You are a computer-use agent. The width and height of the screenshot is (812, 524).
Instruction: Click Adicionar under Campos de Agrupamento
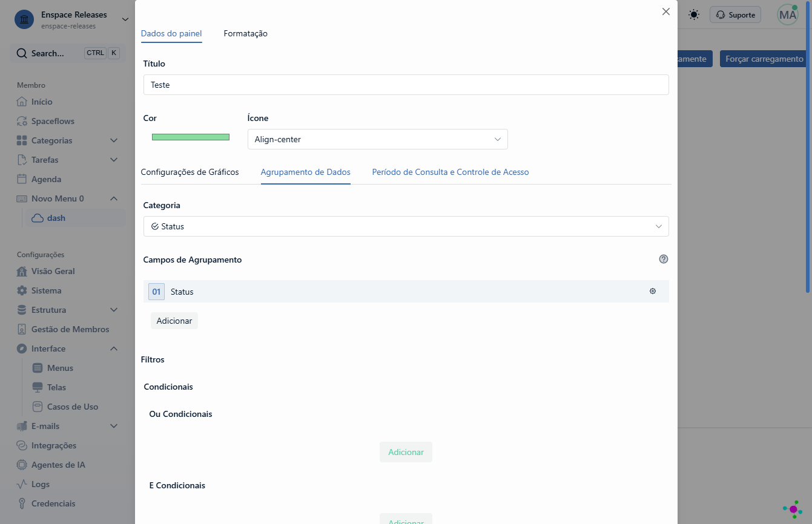point(174,321)
